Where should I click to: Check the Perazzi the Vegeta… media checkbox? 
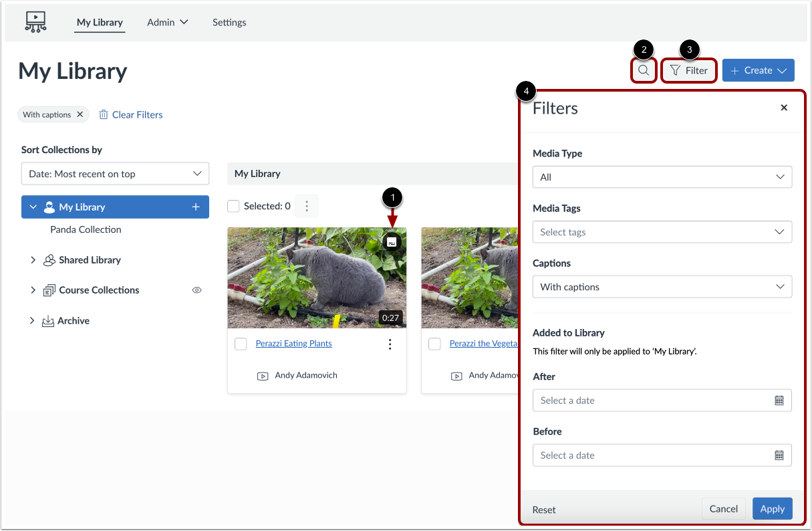pos(434,344)
